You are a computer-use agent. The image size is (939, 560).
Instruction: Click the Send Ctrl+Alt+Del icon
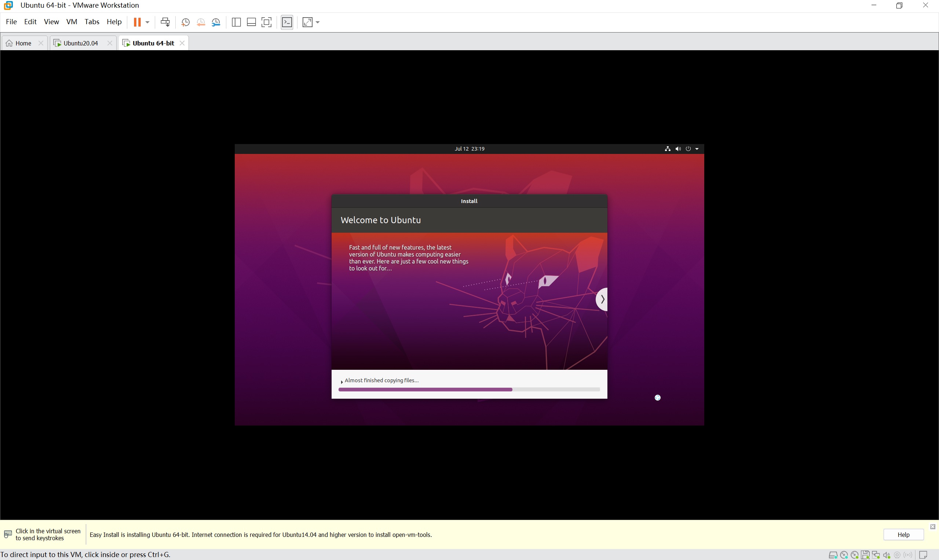click(x=165, y=22)
